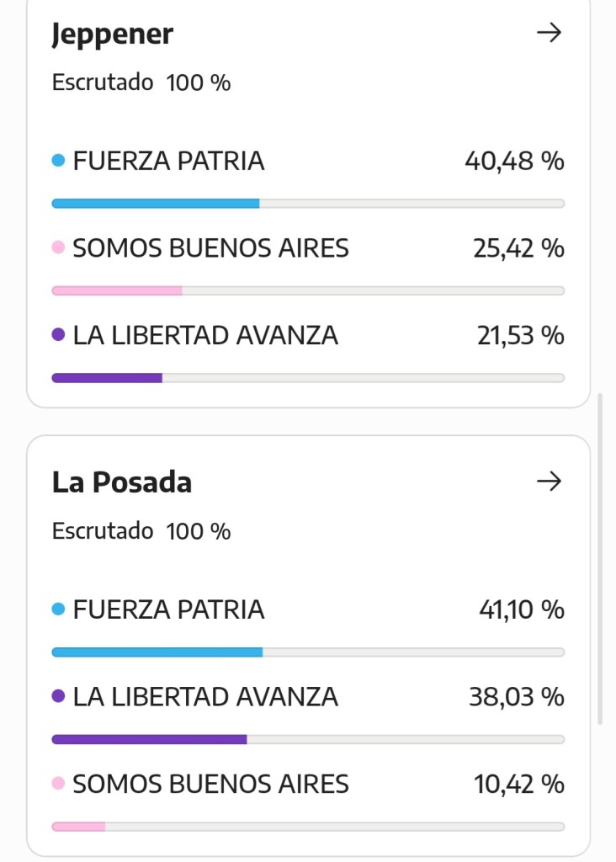The height and width of the screenshot is (862, 616).
Task: Click La Posada La Libertad Avanza purple bar
Action: click(x=149, y=739)
